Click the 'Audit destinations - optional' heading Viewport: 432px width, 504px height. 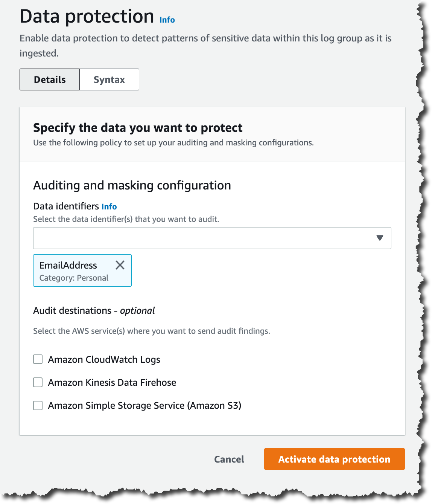click(94, 310)
